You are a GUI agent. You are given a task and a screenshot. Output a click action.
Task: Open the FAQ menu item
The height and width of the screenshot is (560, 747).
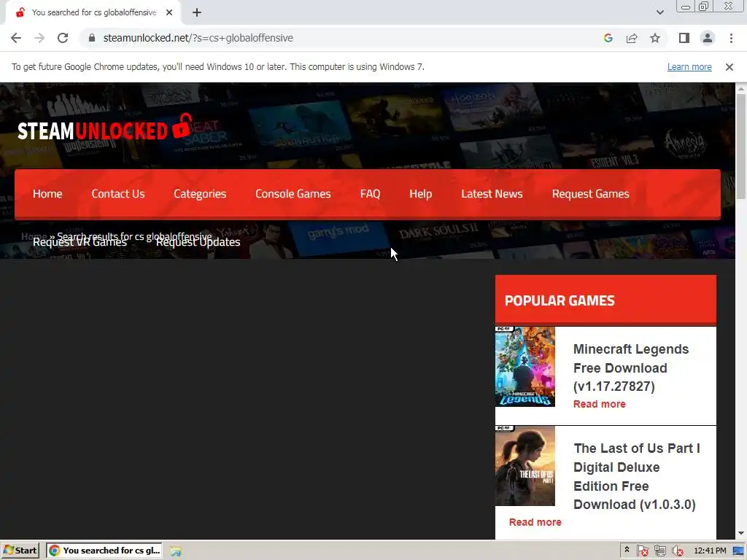point(370,194)
